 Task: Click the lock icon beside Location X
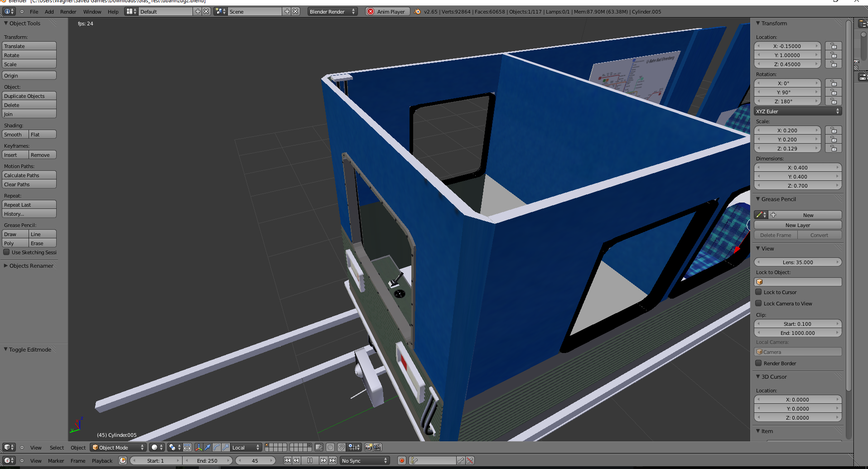(833, 46)
